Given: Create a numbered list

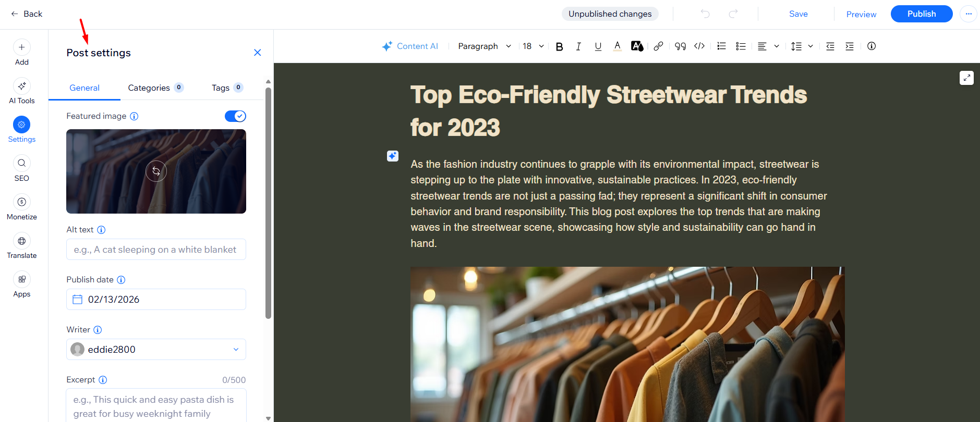Looking at the screenshot, I should point(721,46).
